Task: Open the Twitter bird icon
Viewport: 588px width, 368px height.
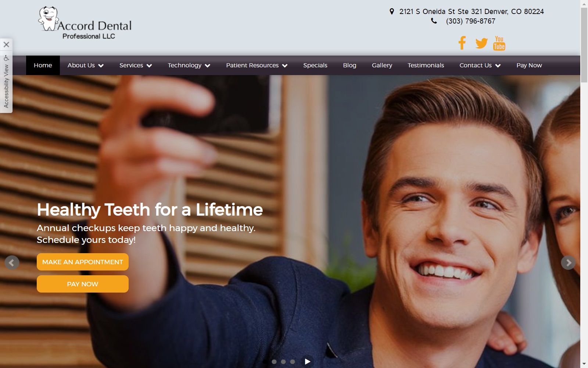Action: pyautogui.click(x=481, y=43)
